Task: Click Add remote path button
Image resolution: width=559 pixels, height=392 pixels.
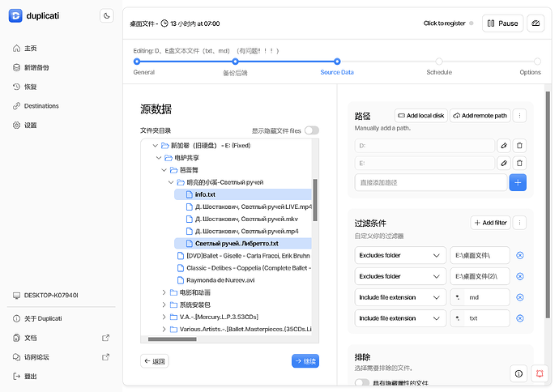Action: [x=480, y=116]
